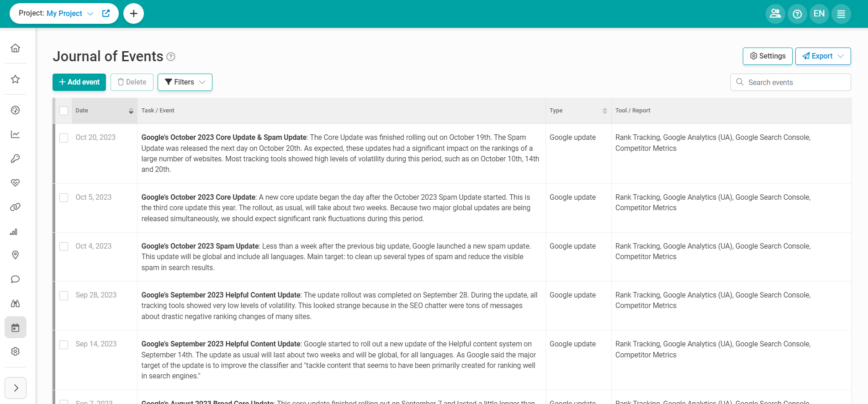
Task: Click the help icon beside Journal of Events
Action: pos(171,57)
